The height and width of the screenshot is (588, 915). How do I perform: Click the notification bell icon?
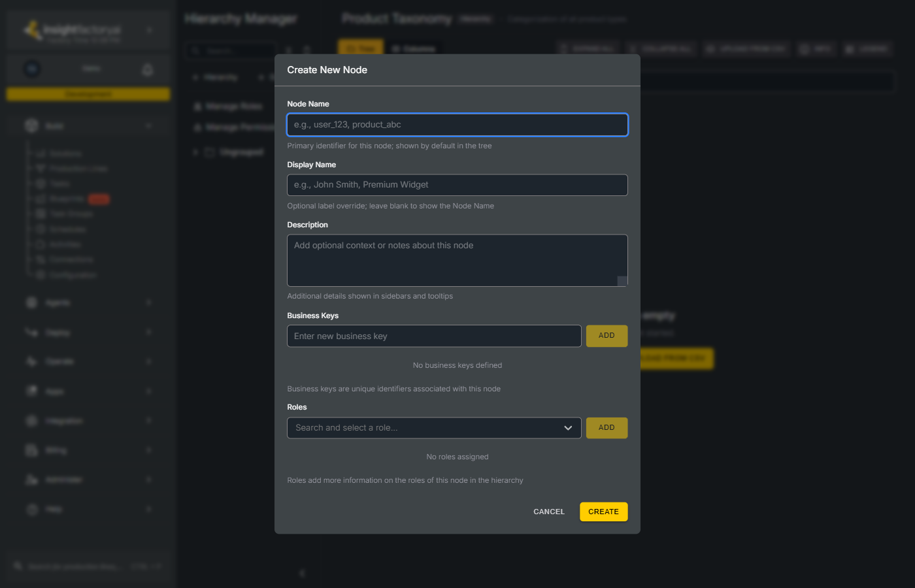147,69
